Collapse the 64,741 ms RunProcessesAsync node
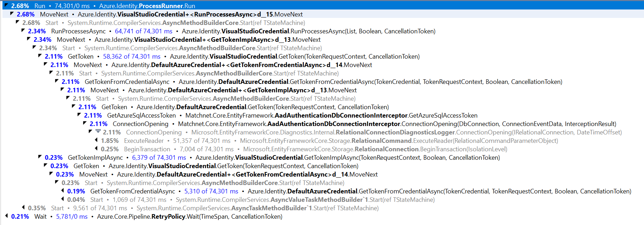The height and width of the screenshot is (225, 644). (x=23, y=31)
